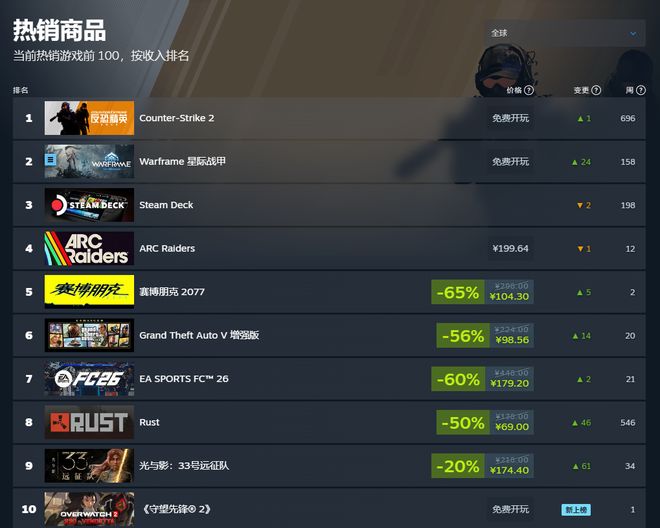This screenshot has height=528, width=660.
Task: Click the 周 help question mark icon
Action: pyautogui.click(x=641, y=90)
